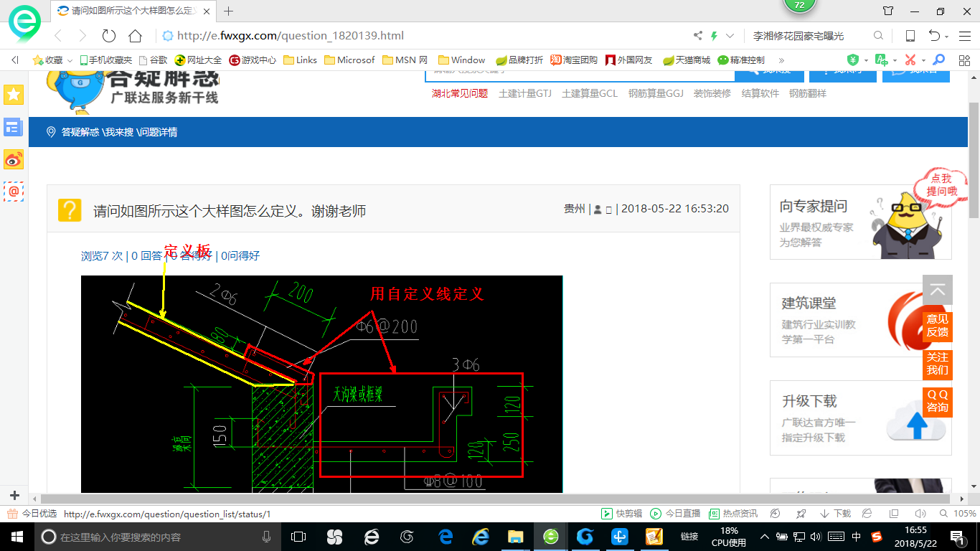Select the 钢筋翻样 tab
Viewport: 980px width, 551px height.
pyautogui.click(x=808, y=93)
